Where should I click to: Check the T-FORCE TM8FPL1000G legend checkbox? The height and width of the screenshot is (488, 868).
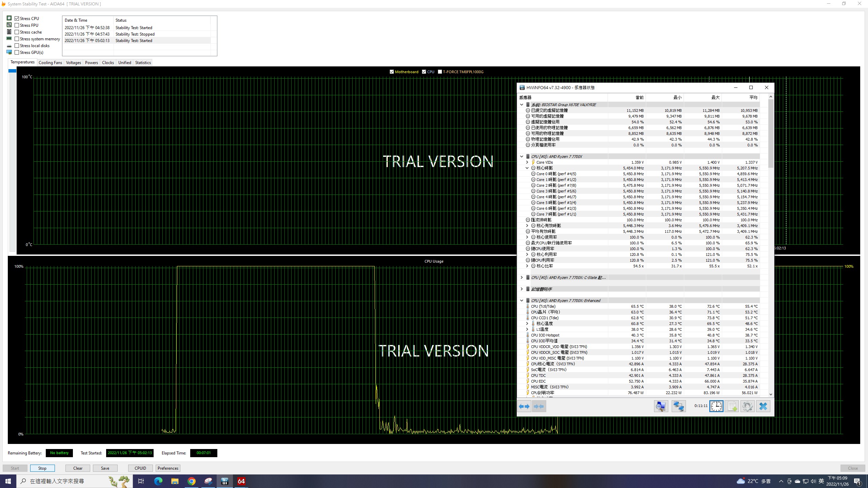[x=440, y=72]
